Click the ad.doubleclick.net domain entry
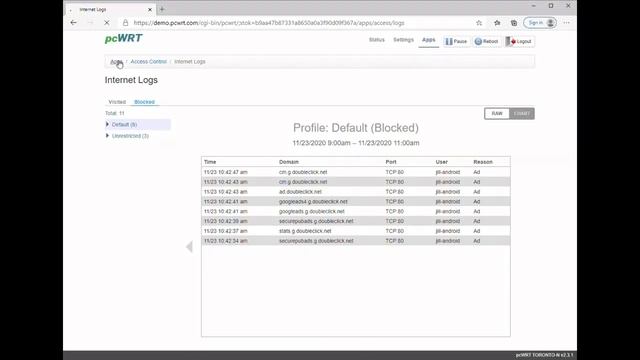The width and height of the screenshot is (640, 360). tap(300, 192)
